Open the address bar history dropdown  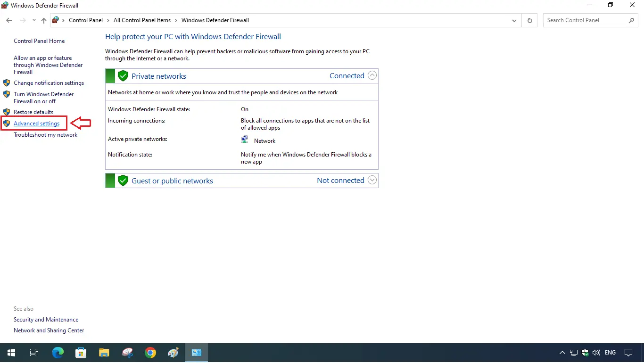[514, 20]
